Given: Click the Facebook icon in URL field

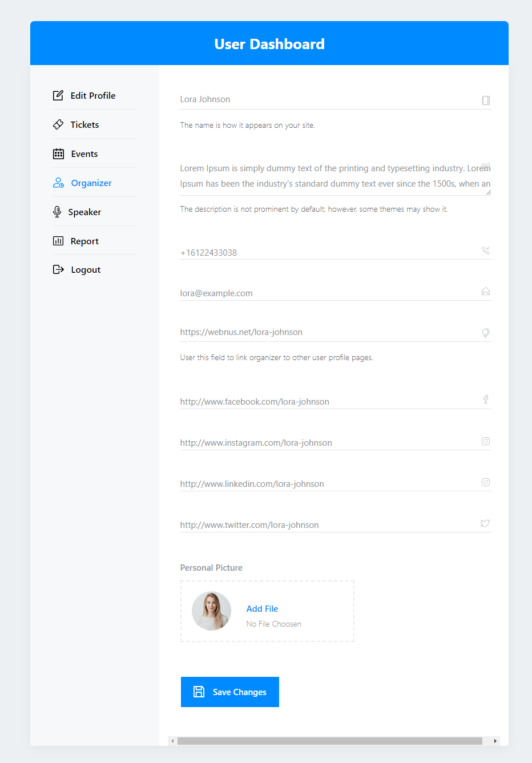Looking at the screenshot, I should [486, 399].
